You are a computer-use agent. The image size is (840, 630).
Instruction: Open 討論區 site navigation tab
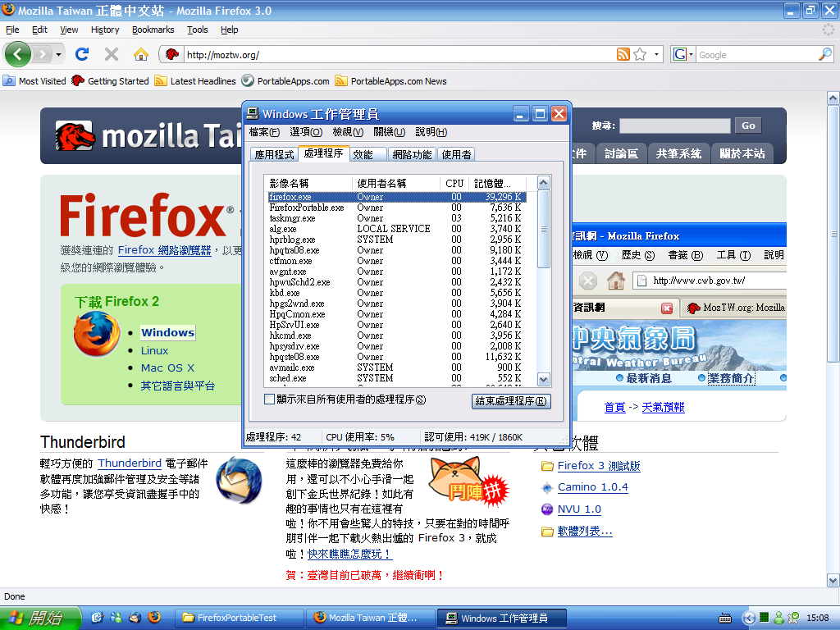pyautogui.click(x=622, y=153)
